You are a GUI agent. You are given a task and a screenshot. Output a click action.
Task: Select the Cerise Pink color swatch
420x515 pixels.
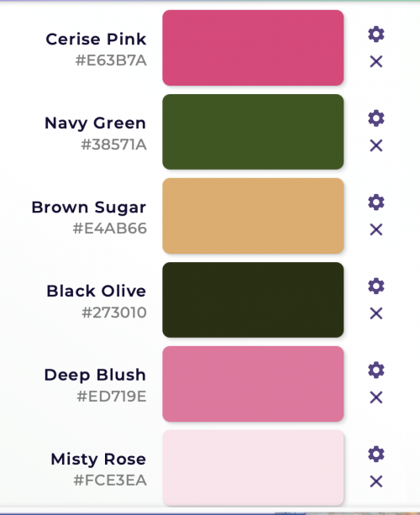tap(253, 48)
